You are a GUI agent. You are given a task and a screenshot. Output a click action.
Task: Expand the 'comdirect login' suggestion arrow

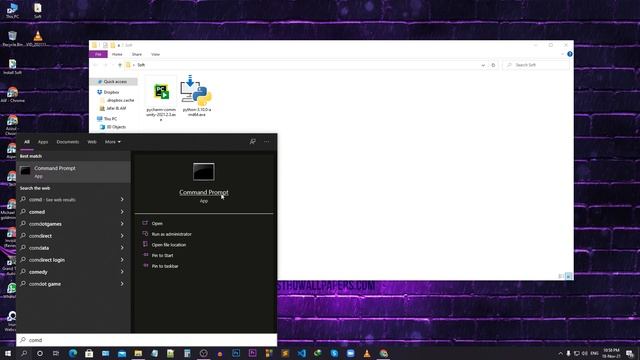(x=122, y=260)
